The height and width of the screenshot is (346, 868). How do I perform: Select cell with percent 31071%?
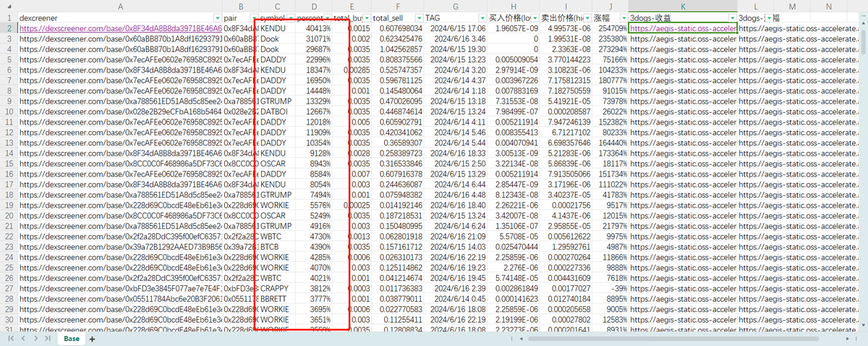(315, 39)
